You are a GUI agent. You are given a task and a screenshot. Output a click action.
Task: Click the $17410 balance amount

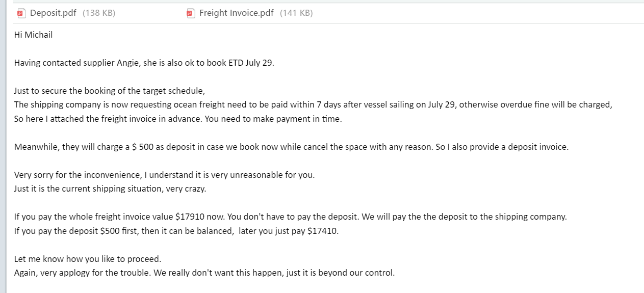(323, 231)
